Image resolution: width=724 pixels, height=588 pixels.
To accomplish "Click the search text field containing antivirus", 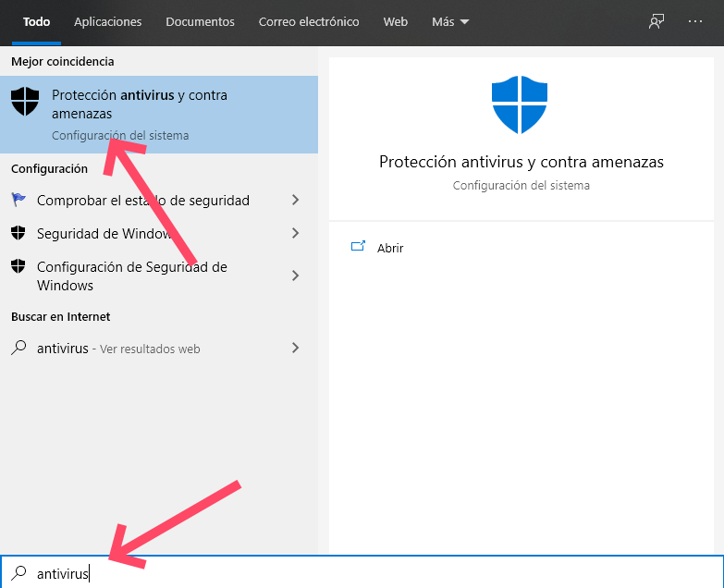I will coord(370,573).
